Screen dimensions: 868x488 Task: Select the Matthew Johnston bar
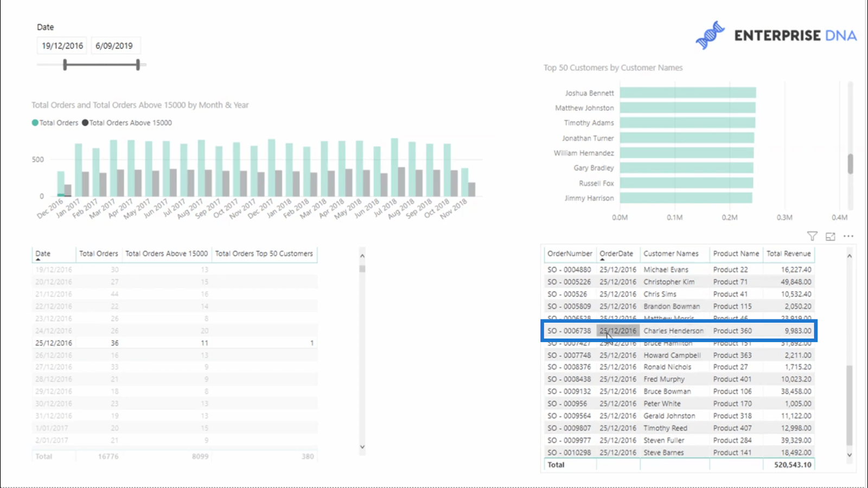click(688, 108)
